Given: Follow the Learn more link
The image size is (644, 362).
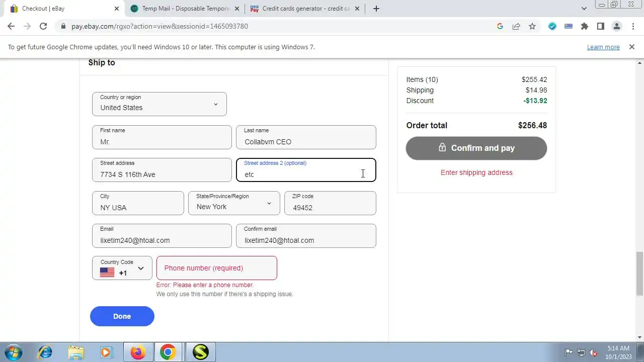Looking at the screenshot, I should [603, 47].
